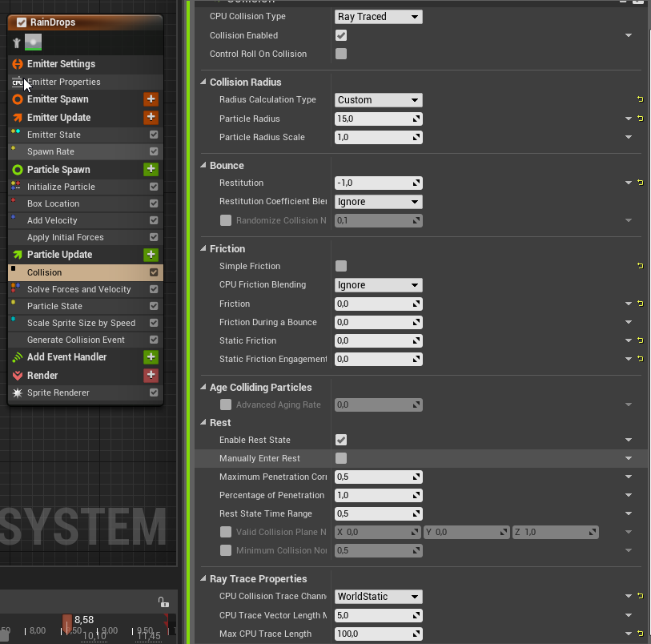Add a renderer with Render plus button
This screenshot has width=651, height=644.
(151, 376)
